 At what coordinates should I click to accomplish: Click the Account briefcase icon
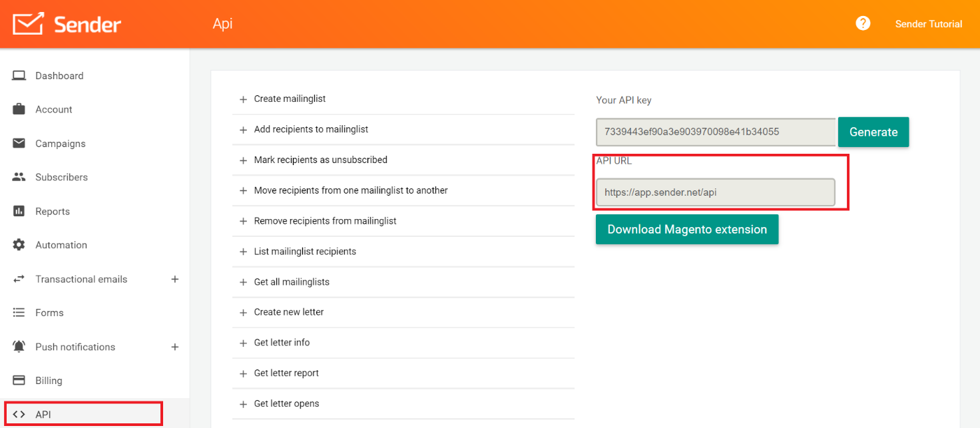(19, 109)
